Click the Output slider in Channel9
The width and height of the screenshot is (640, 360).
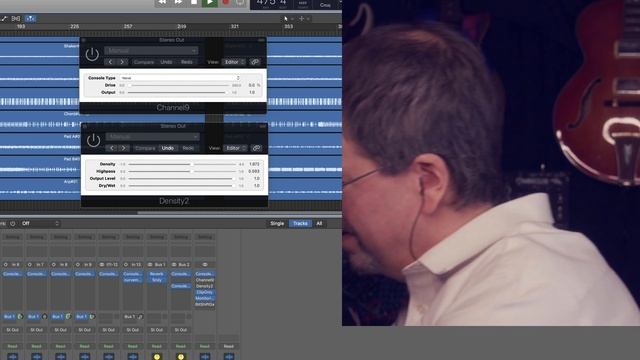point(178,93)
